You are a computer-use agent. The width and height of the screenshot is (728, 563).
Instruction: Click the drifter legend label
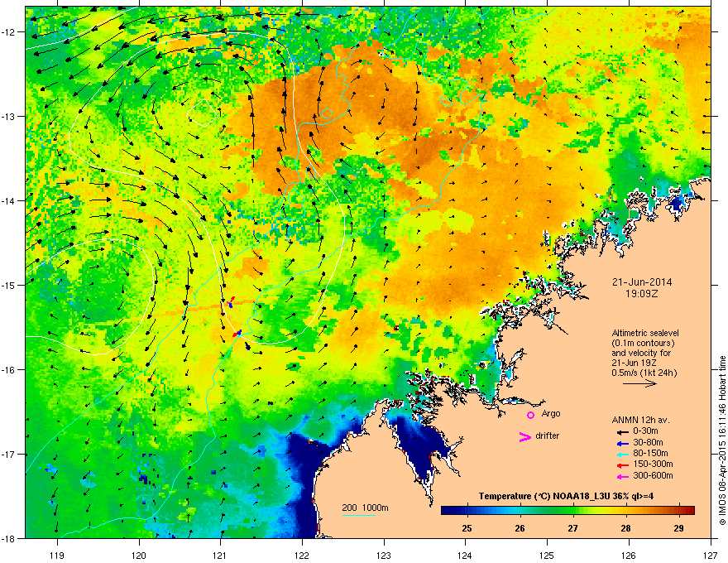548,435
